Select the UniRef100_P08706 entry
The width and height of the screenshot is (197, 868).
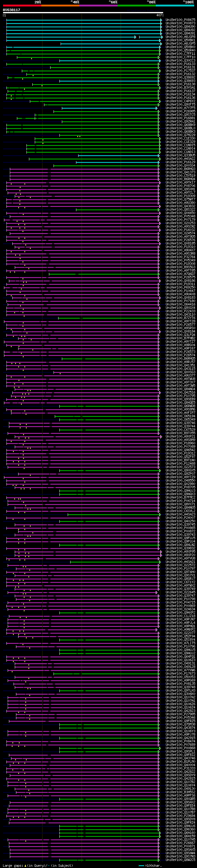[180, 186]
